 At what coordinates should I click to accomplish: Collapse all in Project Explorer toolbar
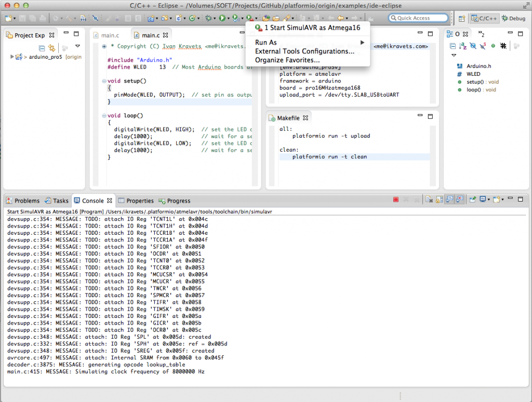(x=42, y=48)
